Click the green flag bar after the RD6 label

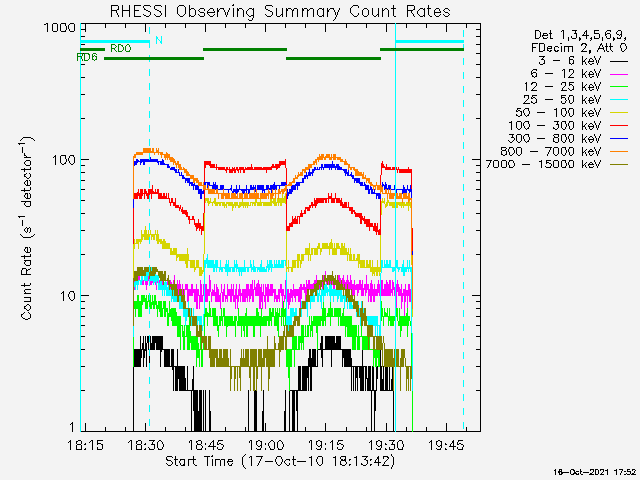tap(154, 58)
